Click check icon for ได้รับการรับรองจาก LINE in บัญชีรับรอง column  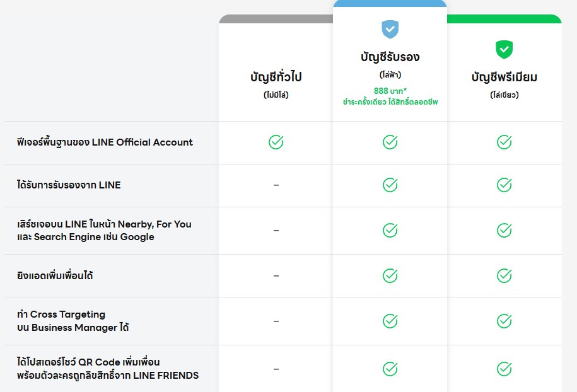pyautogui.click(x=390, y=185)
